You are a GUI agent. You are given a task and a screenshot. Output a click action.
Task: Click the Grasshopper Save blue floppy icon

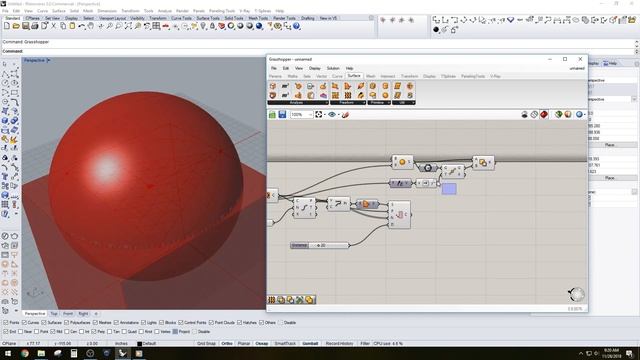pos(282,115)
